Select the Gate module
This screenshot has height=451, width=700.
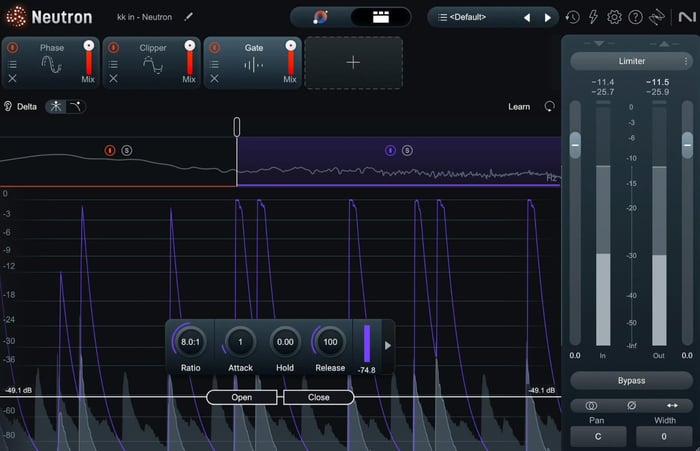pos(254,61)
